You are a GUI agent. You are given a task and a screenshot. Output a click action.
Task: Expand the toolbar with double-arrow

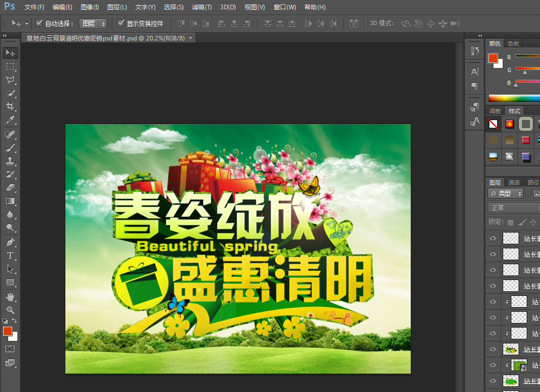coord(5,35)
